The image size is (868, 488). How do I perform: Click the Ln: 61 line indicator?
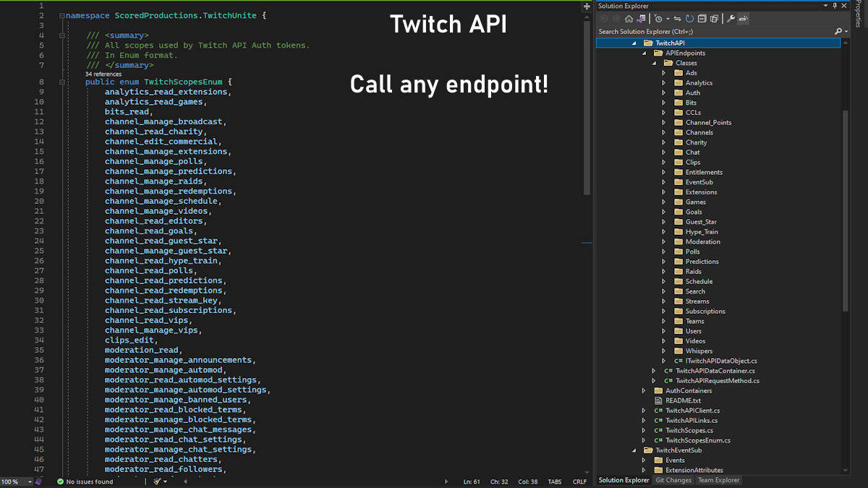click(x=472, y=481)
